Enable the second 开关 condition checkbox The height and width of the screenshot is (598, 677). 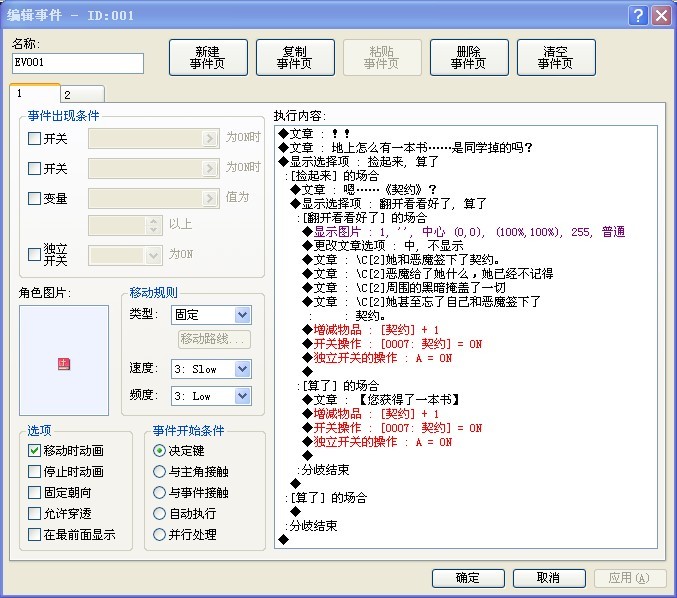click(x=34, y=168)
